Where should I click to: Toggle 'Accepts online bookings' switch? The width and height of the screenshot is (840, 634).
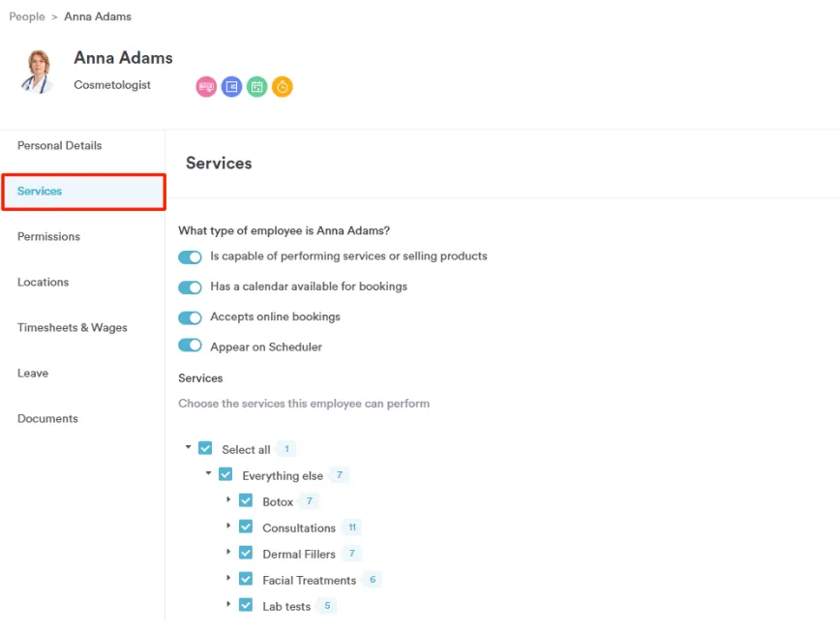click(x=190, y=317)
